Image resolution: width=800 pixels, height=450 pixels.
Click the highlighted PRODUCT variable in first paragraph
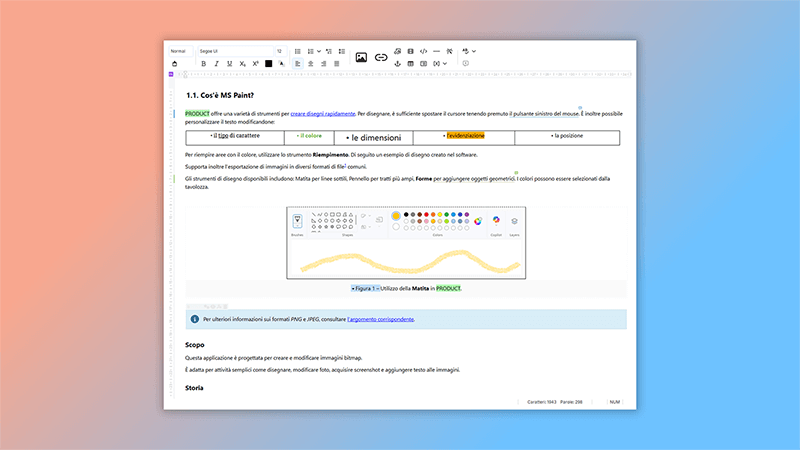pos(197,114)
